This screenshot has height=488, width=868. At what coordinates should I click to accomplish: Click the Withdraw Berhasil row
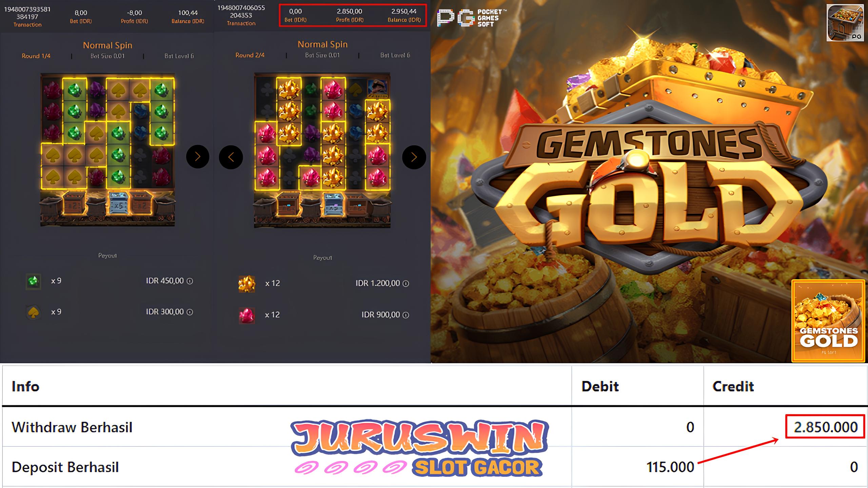point(435,427)
